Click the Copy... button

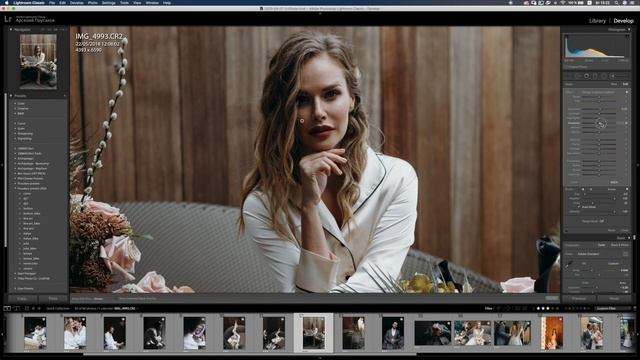pos(22,299)
